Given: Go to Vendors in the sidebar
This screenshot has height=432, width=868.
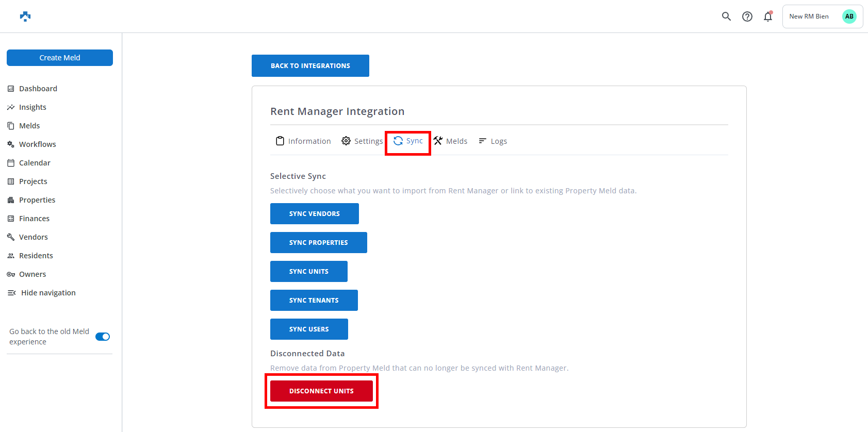Looking at the screenshot, I should coord(33,237).
